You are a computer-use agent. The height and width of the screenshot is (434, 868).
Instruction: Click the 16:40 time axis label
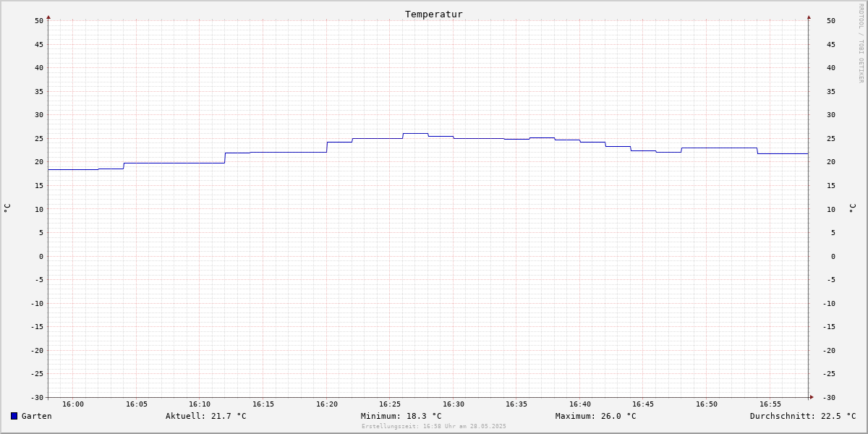pos(580,404)
